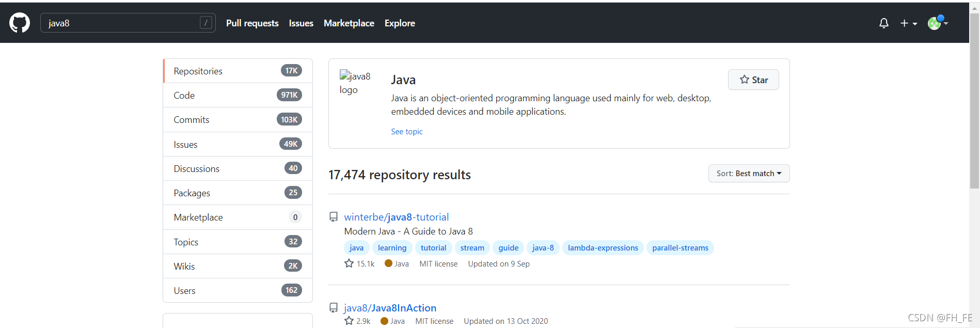This screenshot has height=328, width=980.
Task: Click the java8 logo image
Action: click(x=354, y=83)
